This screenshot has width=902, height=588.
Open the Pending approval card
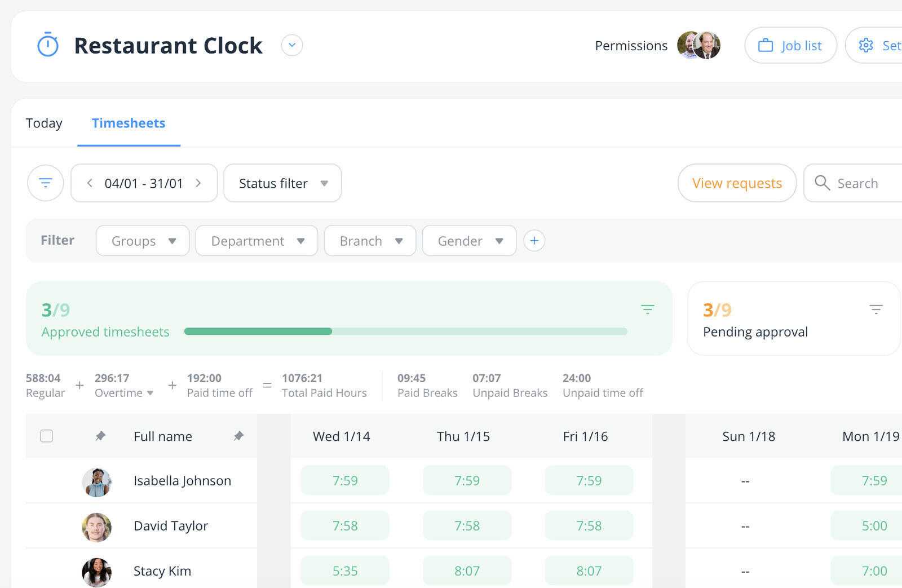coord(794,318)
